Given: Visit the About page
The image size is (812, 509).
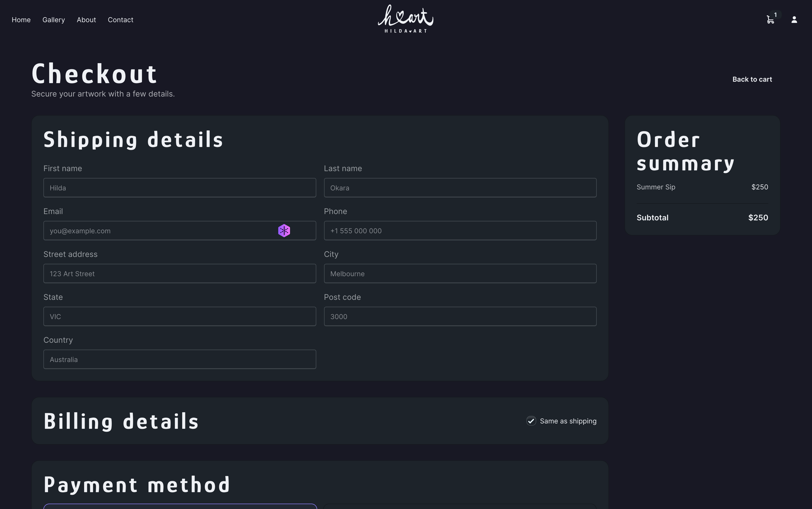Looking at the screenshot, I should [86, 20].
